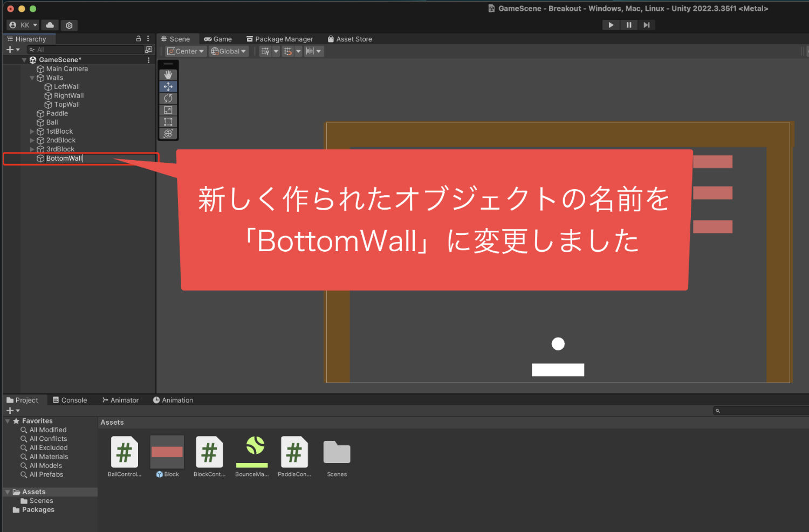Screen dimensions: 809x532
Task: Open the snap increment settings icon
Action: (310, 51)
